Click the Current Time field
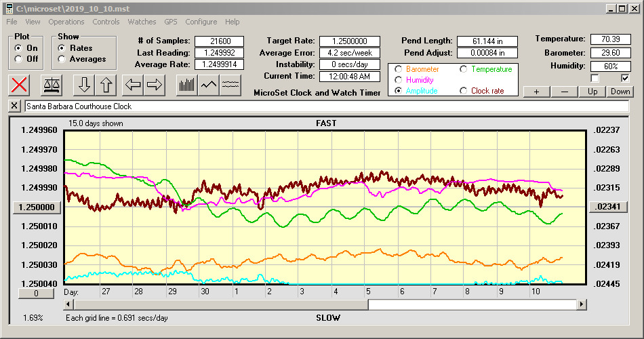This screenshot has height=339, width=644. coord(350,76)
